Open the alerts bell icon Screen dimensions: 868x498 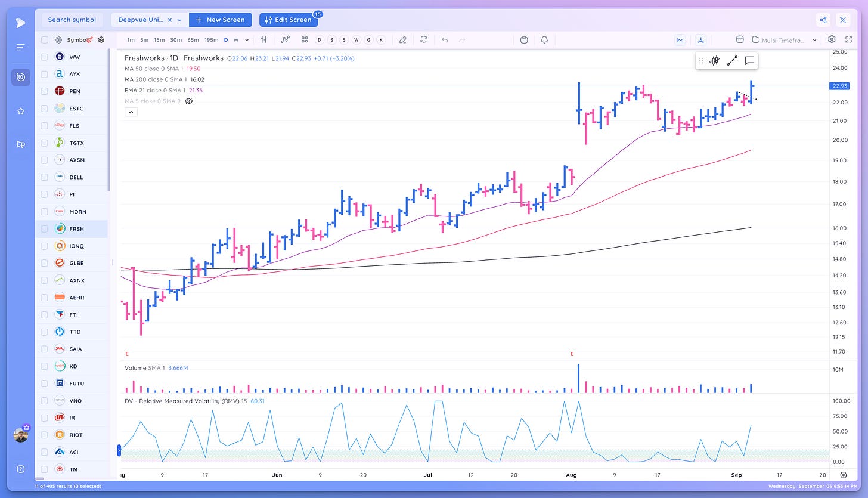point(544,39)
